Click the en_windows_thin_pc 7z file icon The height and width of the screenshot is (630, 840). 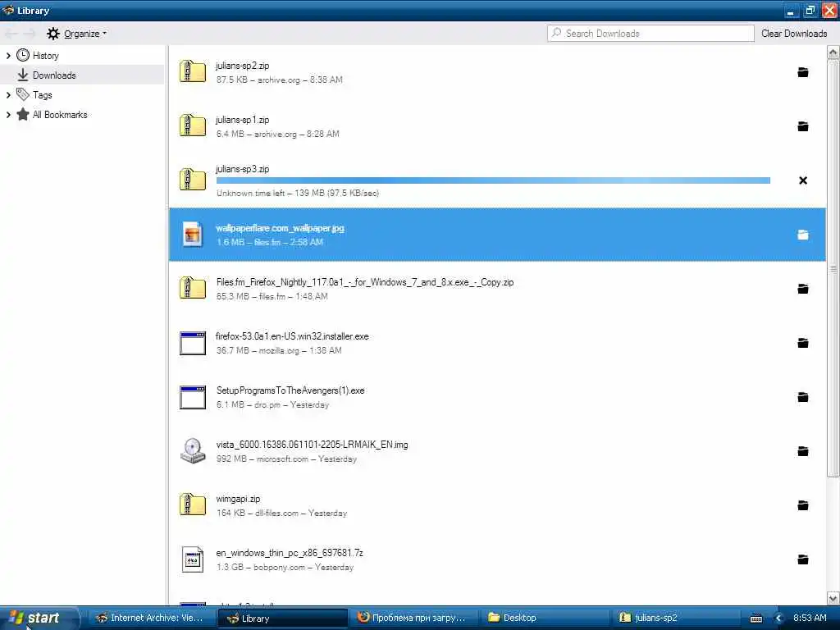point(192,559)
